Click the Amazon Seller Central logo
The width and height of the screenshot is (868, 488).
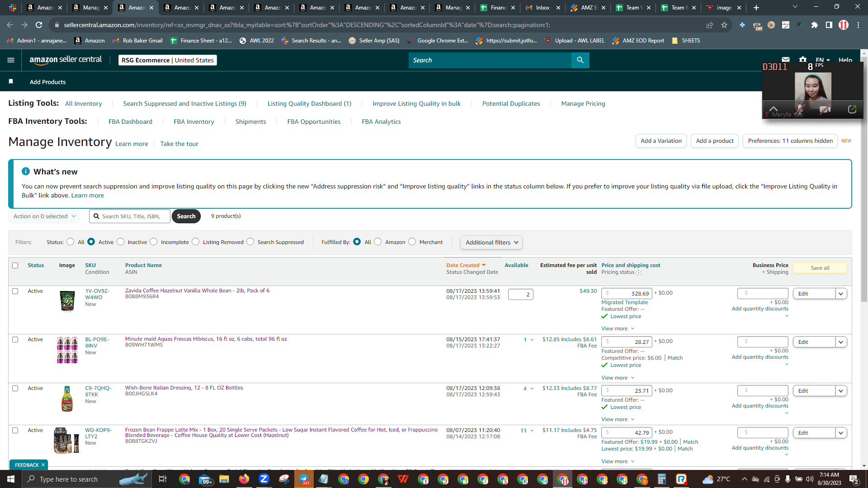coord(66,60)
